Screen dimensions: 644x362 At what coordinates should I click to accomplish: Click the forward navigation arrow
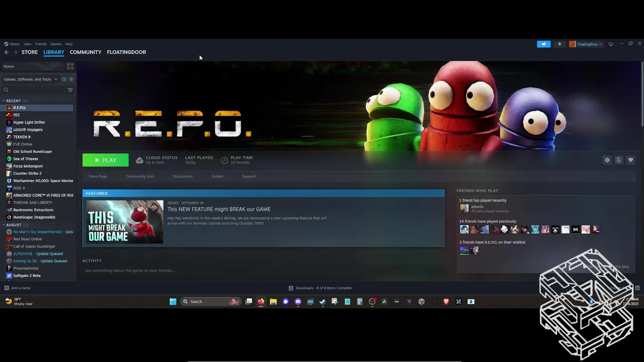(x=16, y=52)
